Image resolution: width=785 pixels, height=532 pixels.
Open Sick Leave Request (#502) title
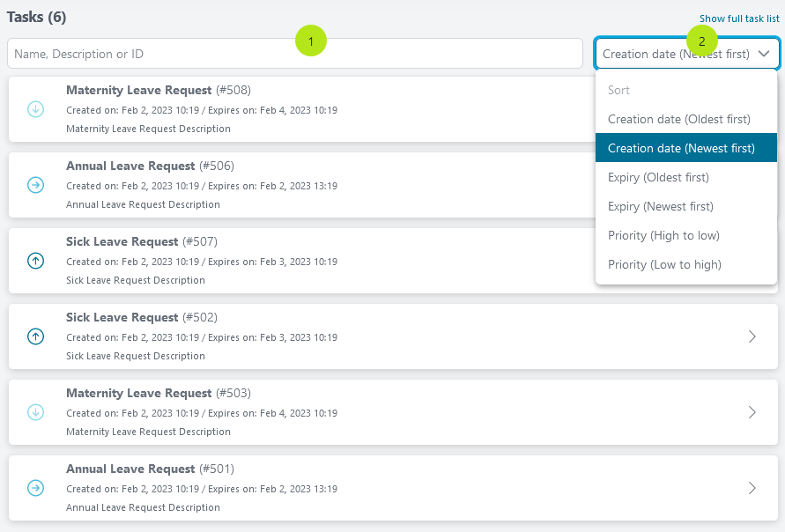142,317
